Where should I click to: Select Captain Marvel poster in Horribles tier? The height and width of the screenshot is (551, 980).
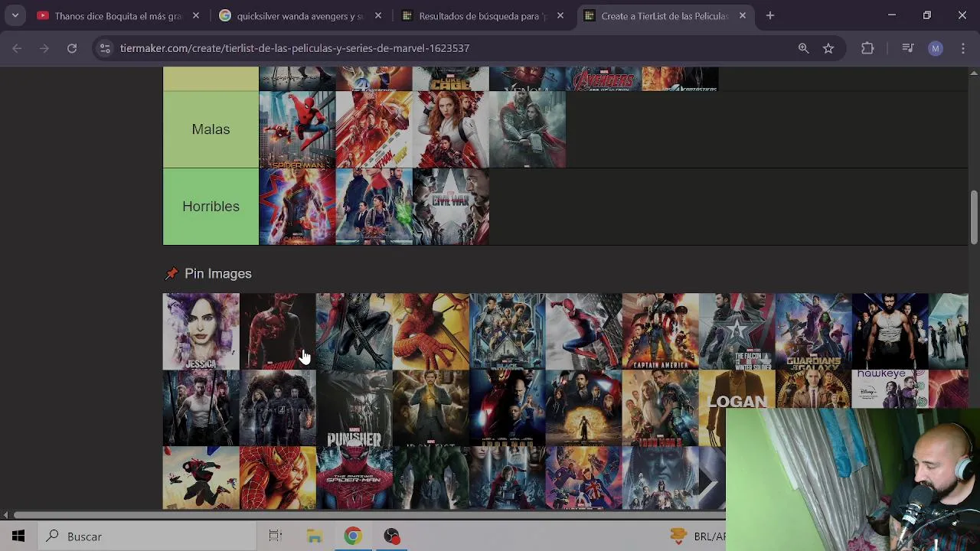click(x=297, y=207)
